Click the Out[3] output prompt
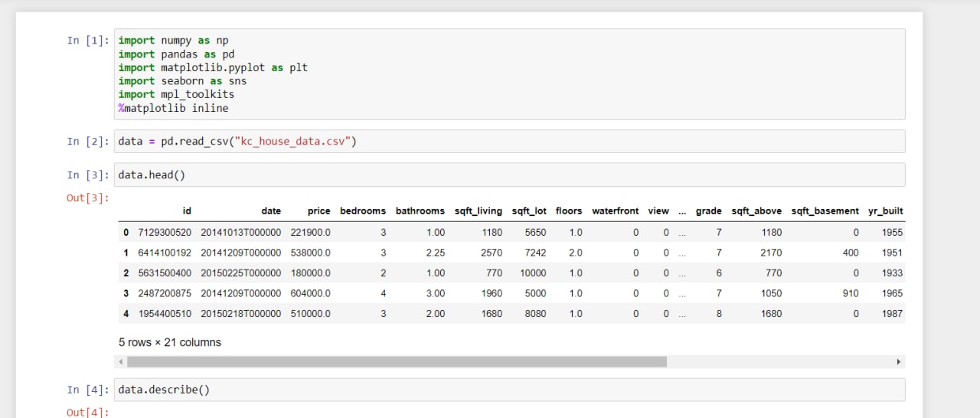 pos(89,198)
